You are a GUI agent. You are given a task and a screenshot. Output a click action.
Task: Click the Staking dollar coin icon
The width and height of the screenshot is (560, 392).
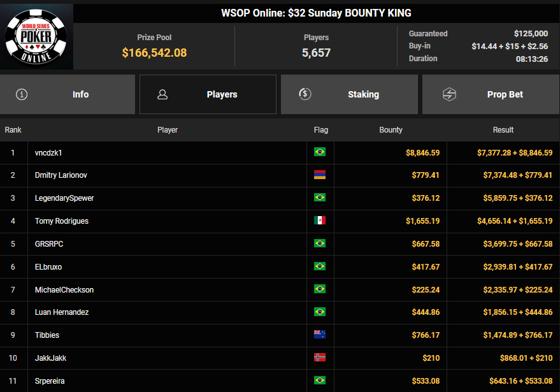(305, 94)
